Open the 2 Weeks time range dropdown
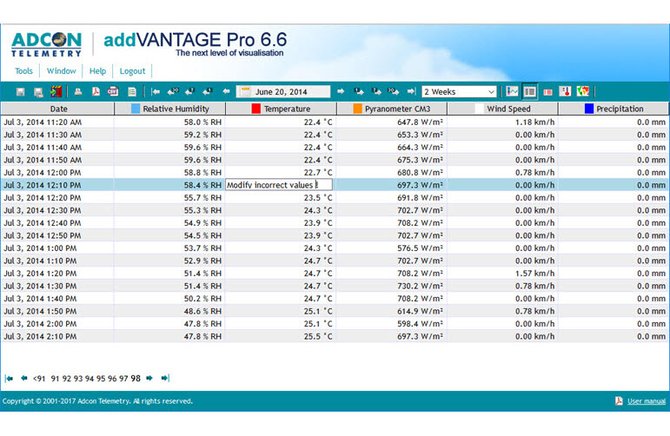This screenshot has height=436, width=670. click(x=459, y=91)
